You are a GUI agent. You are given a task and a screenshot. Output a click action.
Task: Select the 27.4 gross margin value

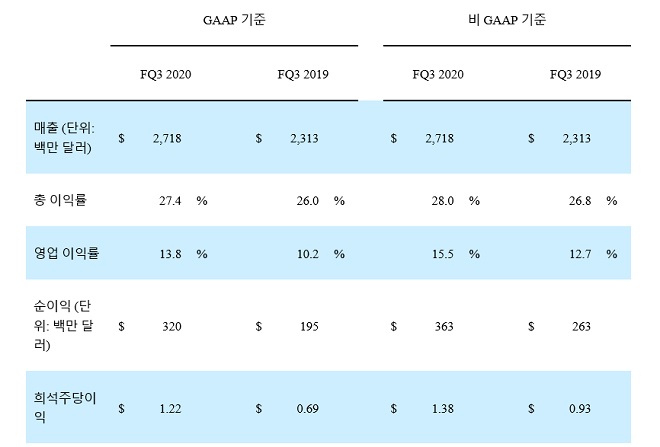(x=168, y=201)
